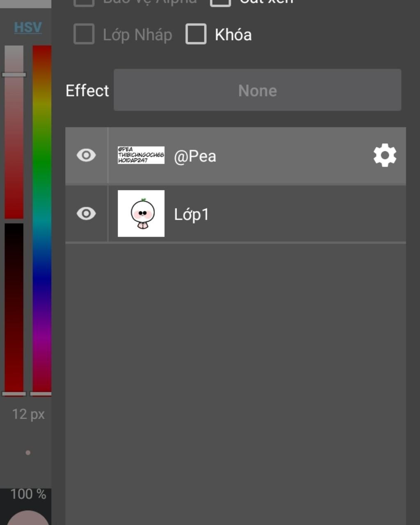The image size is (420, 525).
Task: Switch color mode via the HSV link
Action: click(x=28, y=27)
